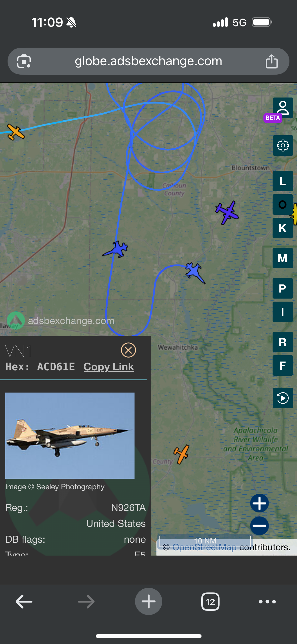This screenshot has height=644, width=297.
Task: Toggle the K map button
Action: pyautogui.click(x=283, y=228)
